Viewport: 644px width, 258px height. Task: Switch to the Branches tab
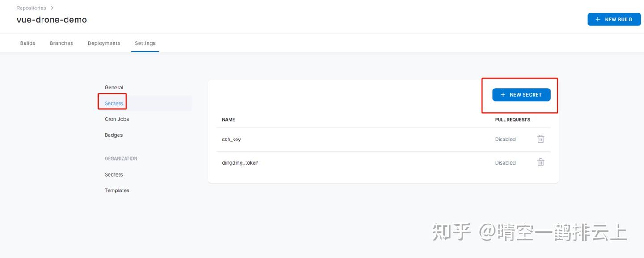[x=61, y=43]
